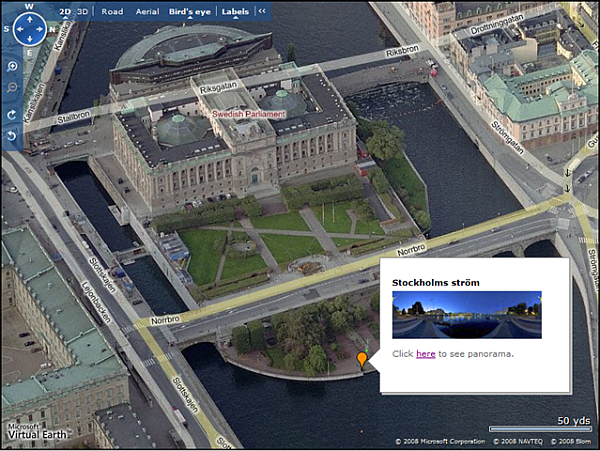Switch to 3D mode
This screenshot has width=600, height=451.
83,11
